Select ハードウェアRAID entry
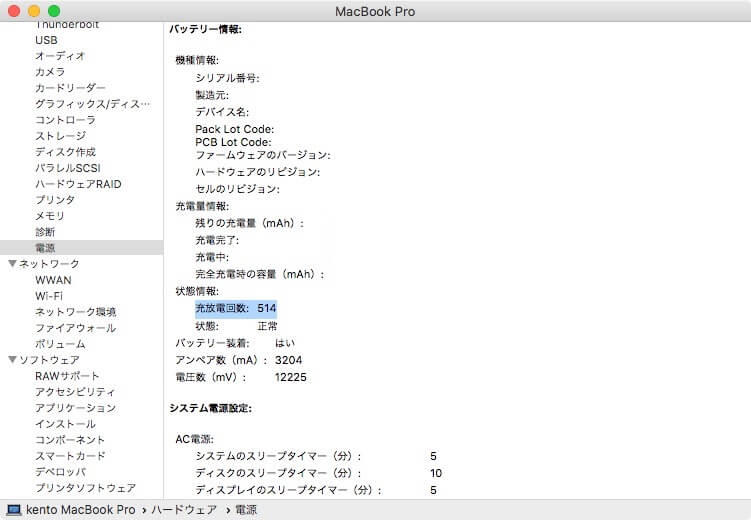751x520 pixels. pos(78,184)
